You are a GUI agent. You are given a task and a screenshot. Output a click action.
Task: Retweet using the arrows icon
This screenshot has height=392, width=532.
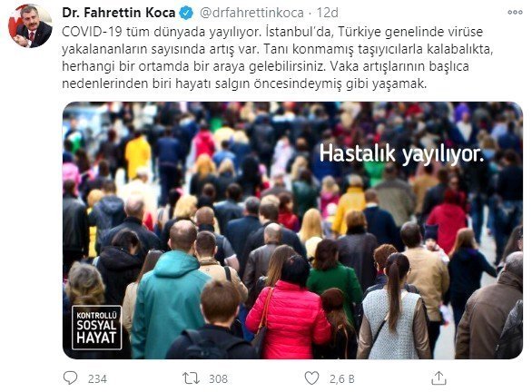point(191,378)
